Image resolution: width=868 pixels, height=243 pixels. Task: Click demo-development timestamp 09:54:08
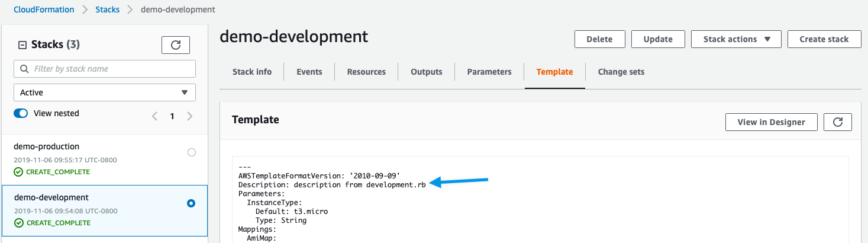tap(66, 211)
